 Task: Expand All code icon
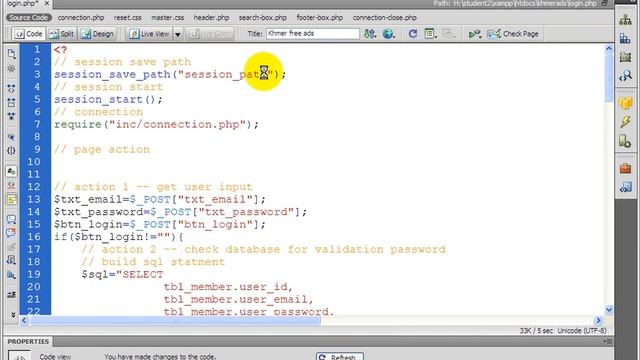(11, 116)
